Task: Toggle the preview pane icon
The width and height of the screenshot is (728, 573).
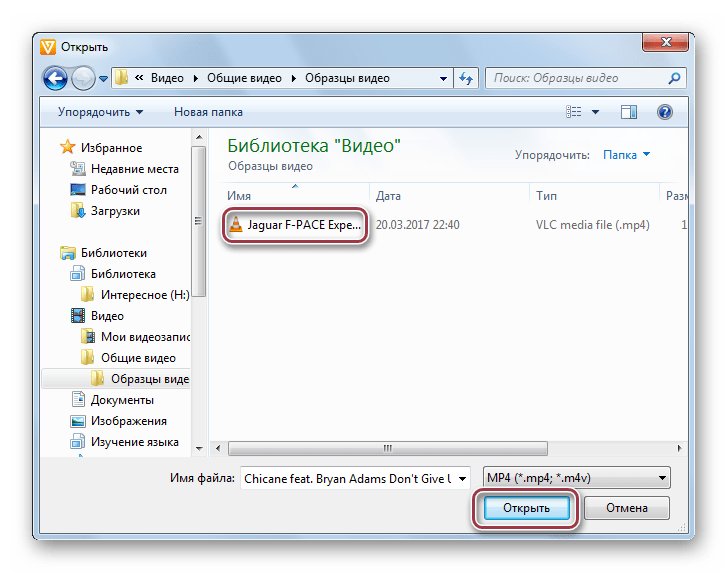Action: coord(629,112)
